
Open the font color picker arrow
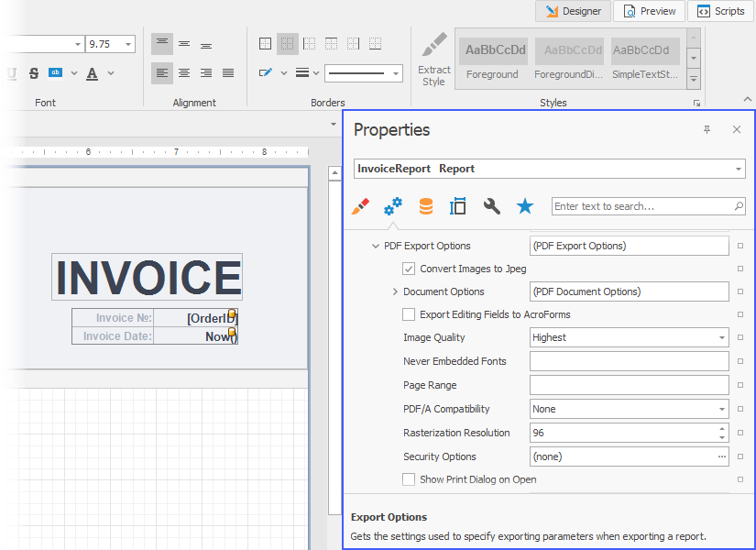tap(111, 73)
